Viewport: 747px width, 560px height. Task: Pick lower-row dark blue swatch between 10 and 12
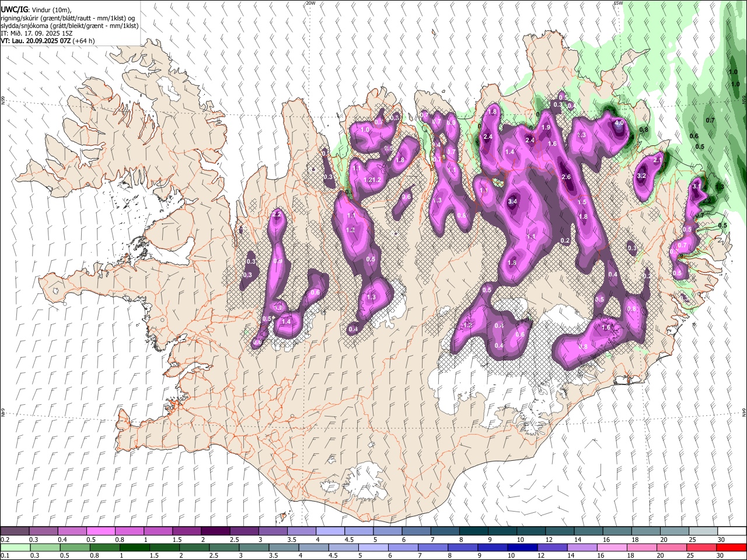[522, 548]
